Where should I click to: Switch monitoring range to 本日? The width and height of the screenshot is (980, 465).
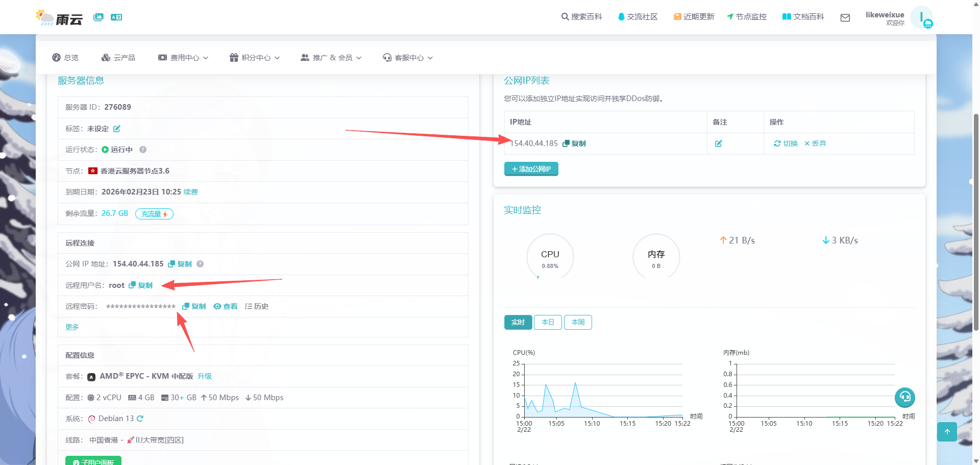pos(548,322)
